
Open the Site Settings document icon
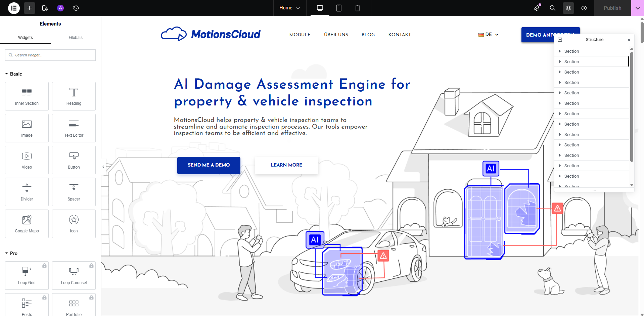[45, 8]
